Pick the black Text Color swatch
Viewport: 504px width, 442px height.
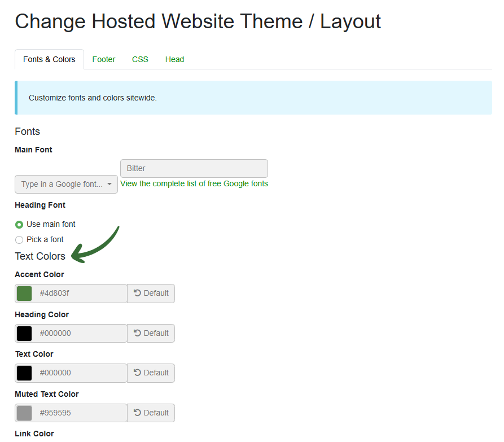pos(24,373)
